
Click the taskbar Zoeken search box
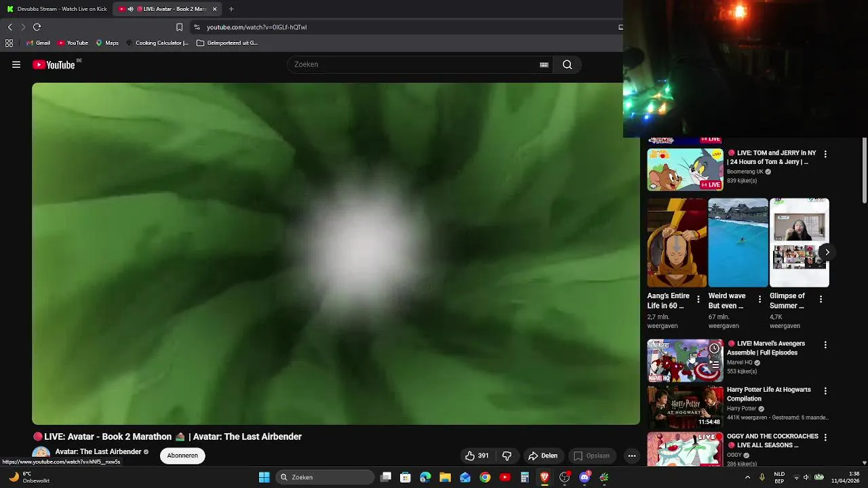tap(325, 477)
